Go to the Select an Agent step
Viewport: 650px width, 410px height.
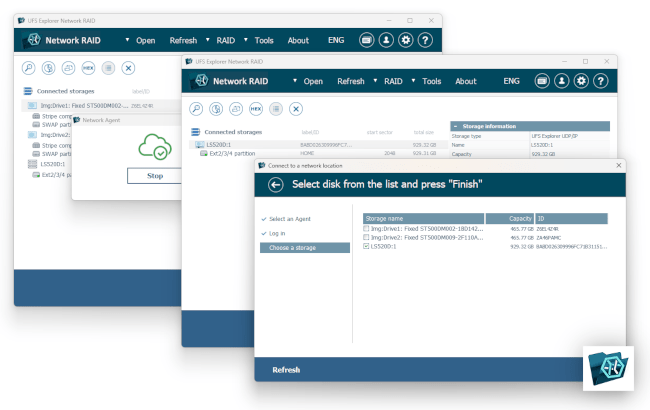(x=290, y=219)
